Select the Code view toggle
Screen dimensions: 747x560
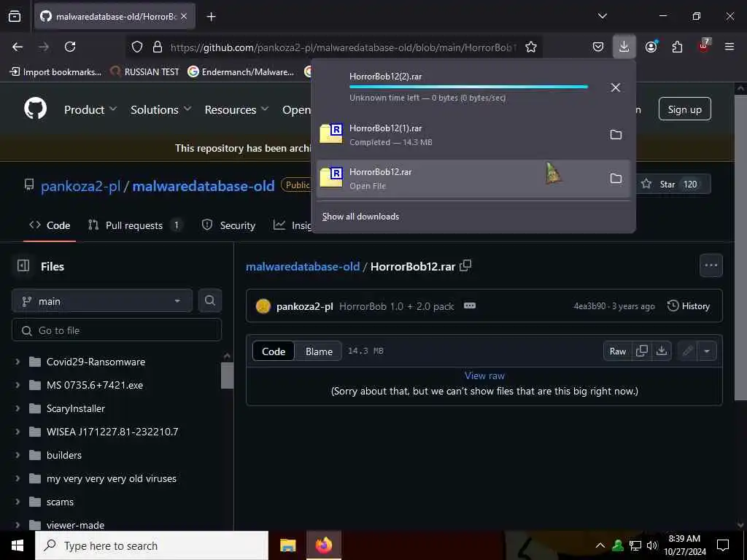(274, 351)
